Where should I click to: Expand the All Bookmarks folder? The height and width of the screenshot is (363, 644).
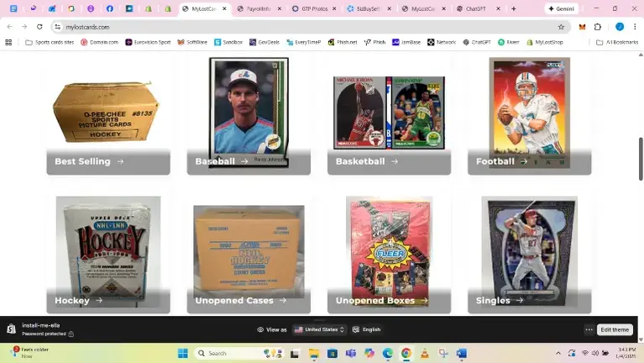pos(617,42)
